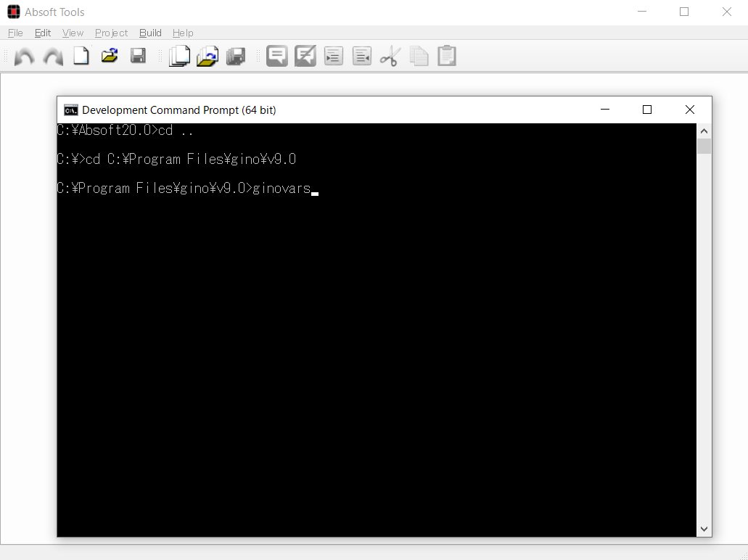This screenshot has width=748, height=560.
Task: Save the file with floppy disk icon
Action: (x=139, y=56)
